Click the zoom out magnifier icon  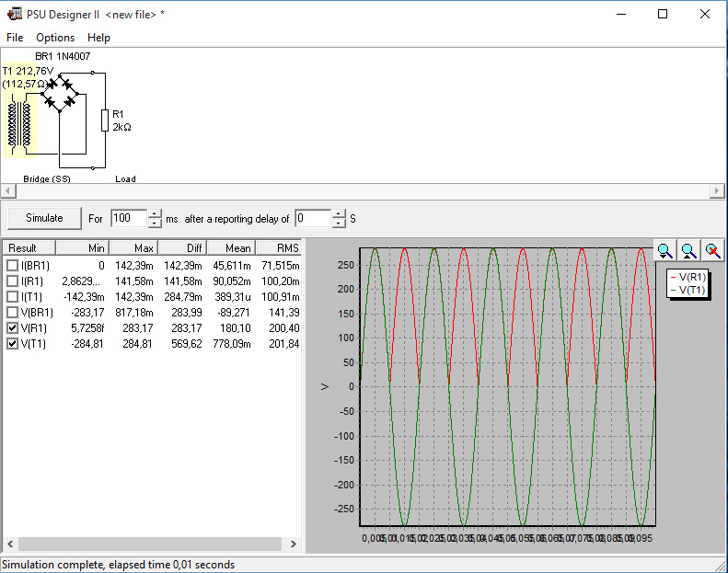click(x=688, y=251)
